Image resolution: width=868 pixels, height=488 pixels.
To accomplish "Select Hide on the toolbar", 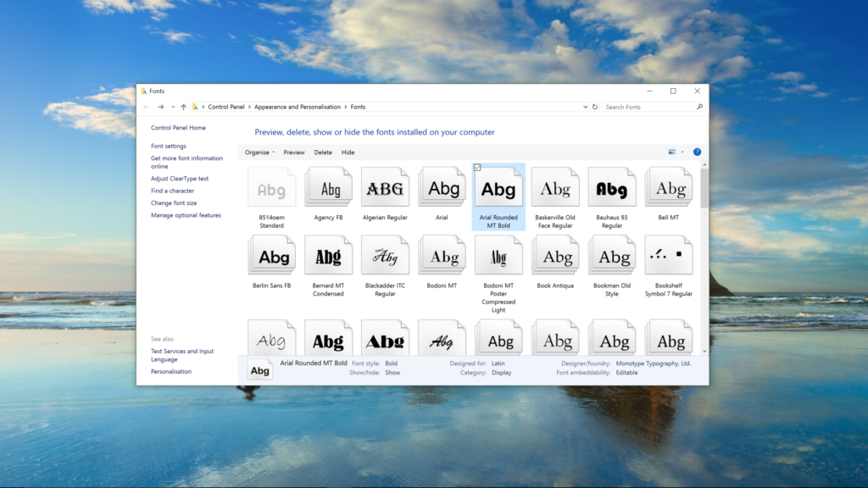I will [x=348, y=152].
